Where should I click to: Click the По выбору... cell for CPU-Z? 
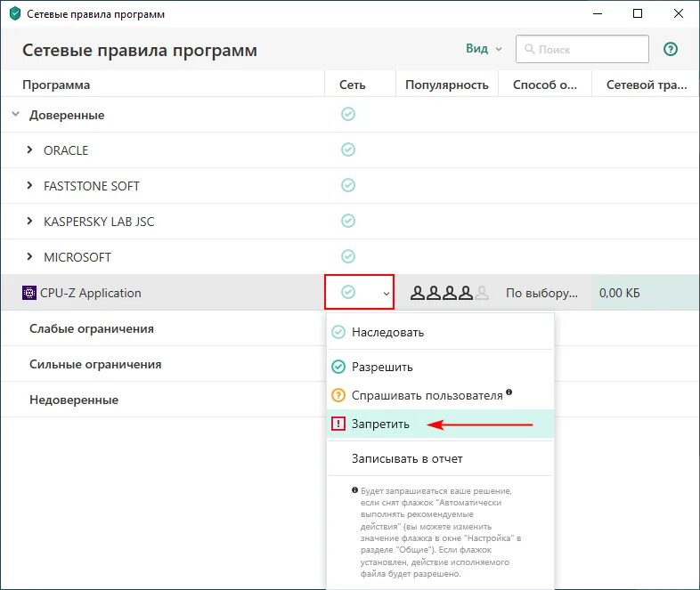[x=541, y=293]
